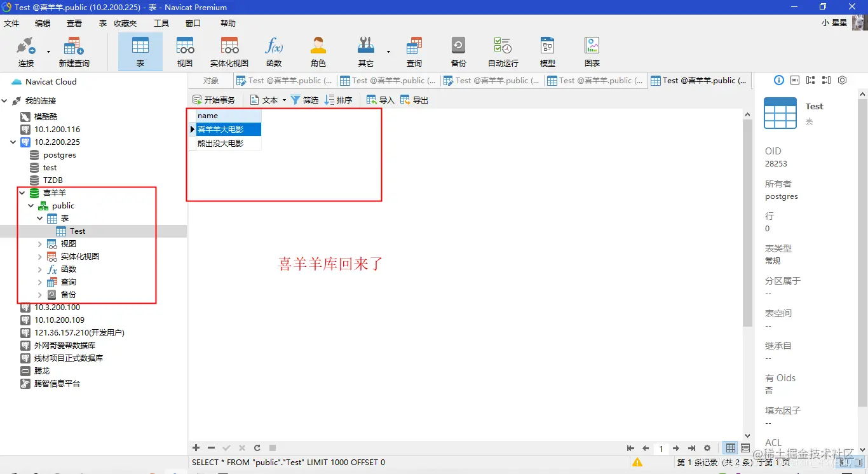Screen dimensions: 868x474
Task: Open the Charts (图表) toolbar icon
Action: 592,51
